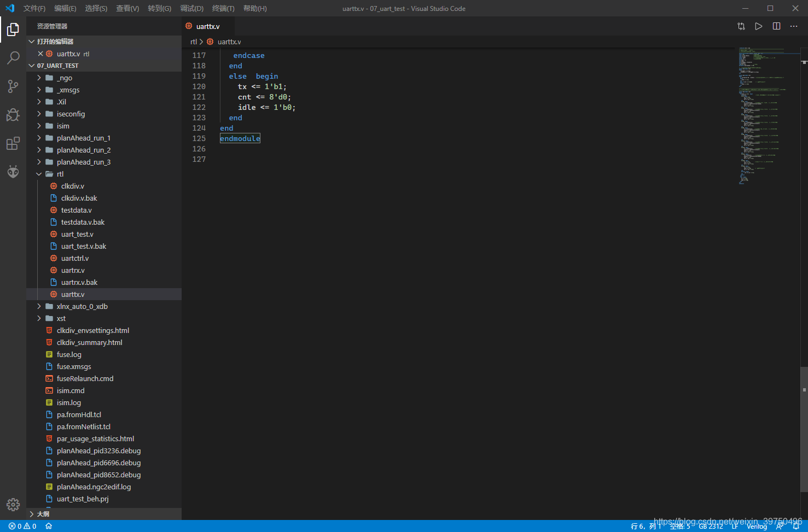The image size is (808, 532).
Task: Open the 帮助(H) menu
Action: (255, 8)
